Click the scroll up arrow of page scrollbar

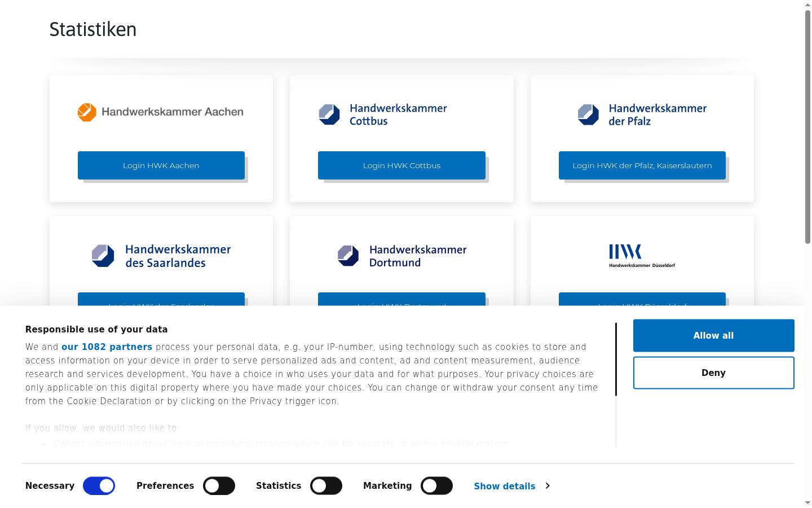tap(807, 5)
